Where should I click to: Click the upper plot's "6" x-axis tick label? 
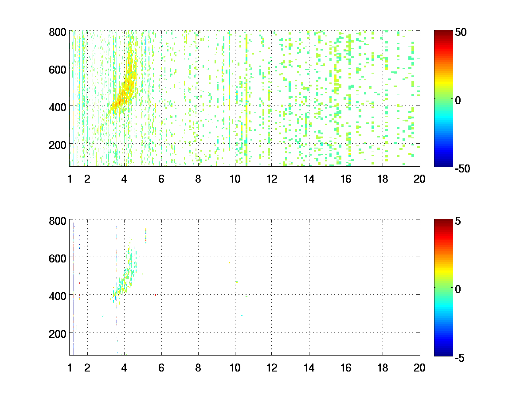point(161,179)
